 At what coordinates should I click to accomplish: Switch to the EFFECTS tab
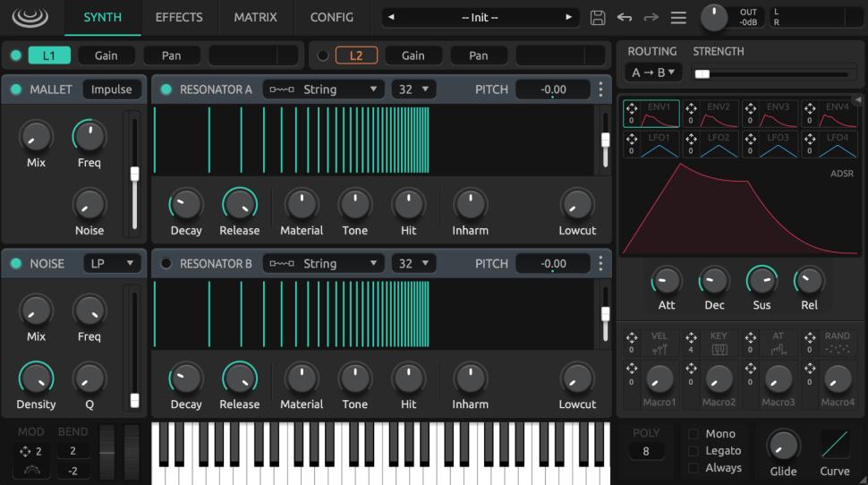click(x=179, y=17)
